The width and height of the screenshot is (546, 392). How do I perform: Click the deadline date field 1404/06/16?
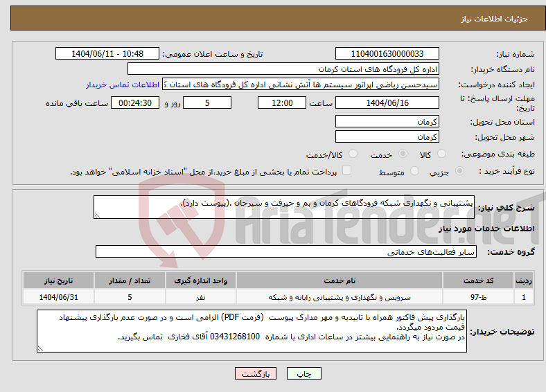[x=387, y=103]
